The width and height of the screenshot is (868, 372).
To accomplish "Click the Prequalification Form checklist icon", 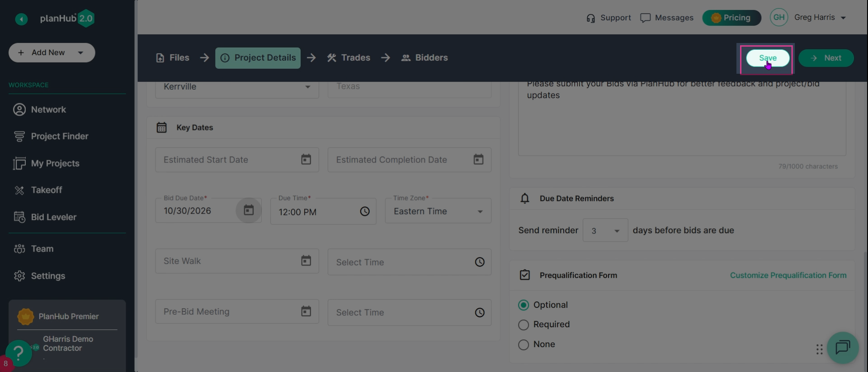I will point(524,275).
